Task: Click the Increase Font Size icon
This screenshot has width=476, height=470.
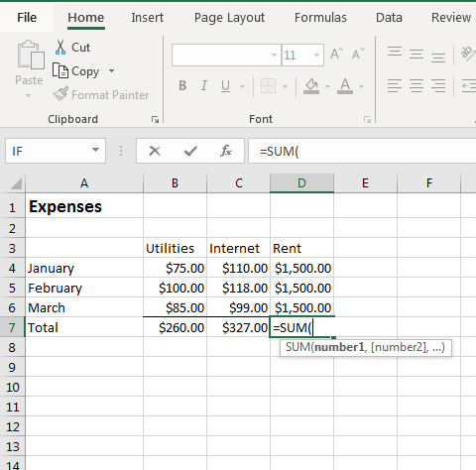Action: (x=336, y=55)
